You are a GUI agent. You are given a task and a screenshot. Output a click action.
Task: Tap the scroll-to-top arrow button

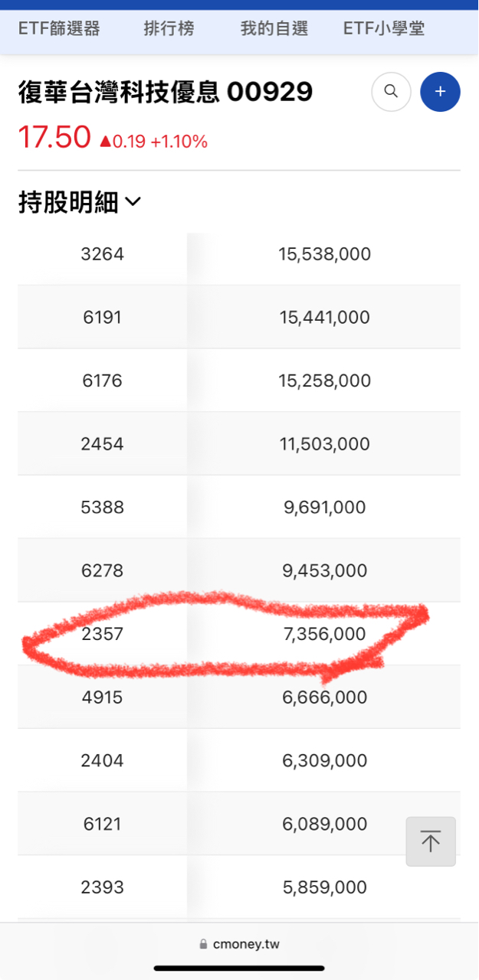coord(431,841)
